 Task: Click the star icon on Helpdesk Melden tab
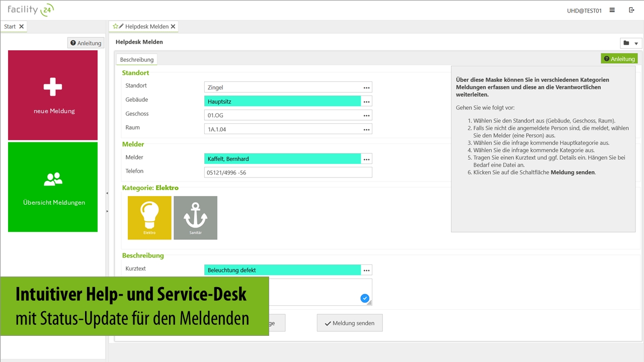pos(115,27)
